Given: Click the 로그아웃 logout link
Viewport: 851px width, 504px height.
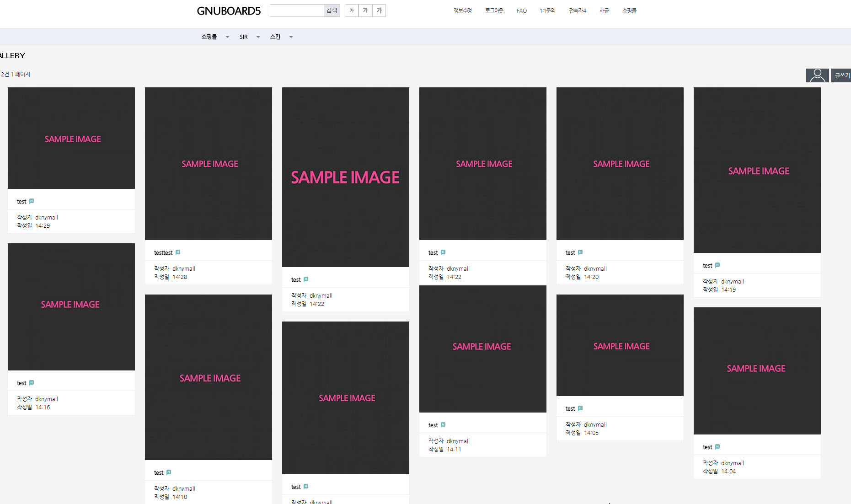Looking at the screenshot, I should point(494,11).
